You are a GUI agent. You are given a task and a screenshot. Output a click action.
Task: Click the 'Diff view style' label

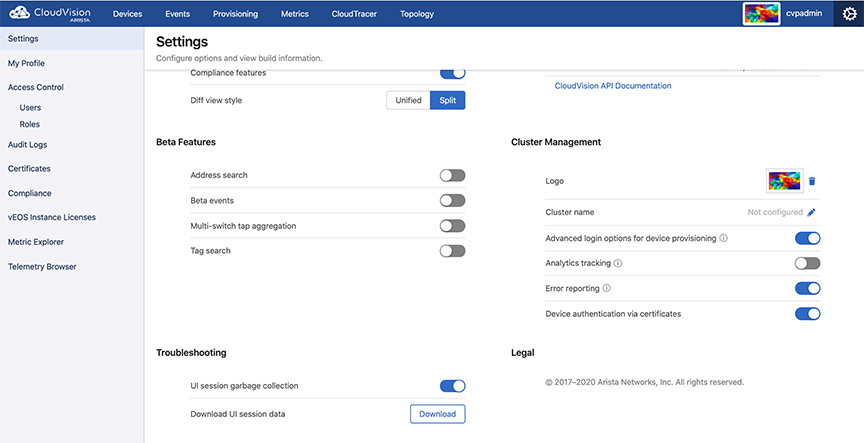click(216, 100)
